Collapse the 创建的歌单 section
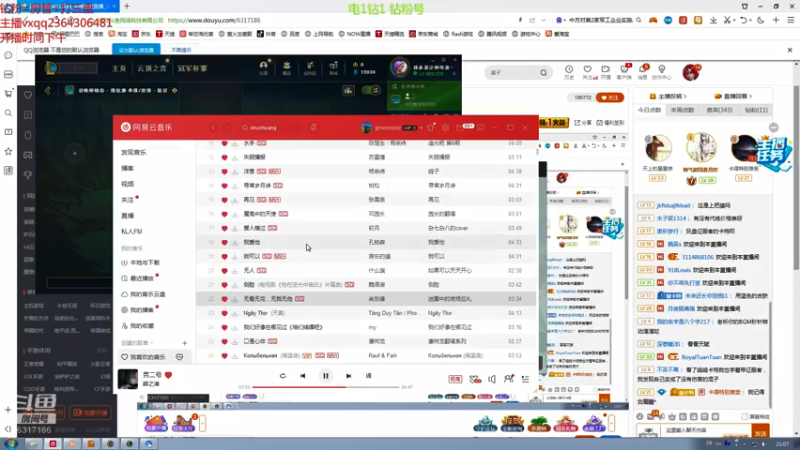This screenshot has width=800, height=450. point(137,343)
